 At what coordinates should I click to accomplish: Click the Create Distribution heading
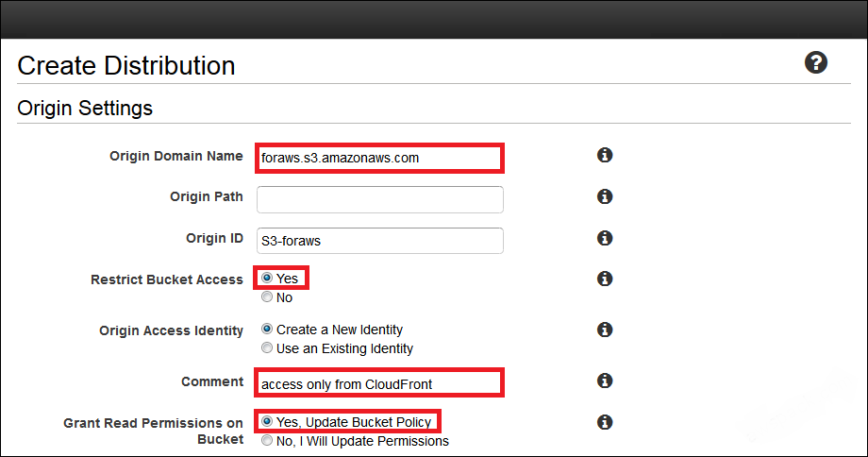[x=126, y=66]
